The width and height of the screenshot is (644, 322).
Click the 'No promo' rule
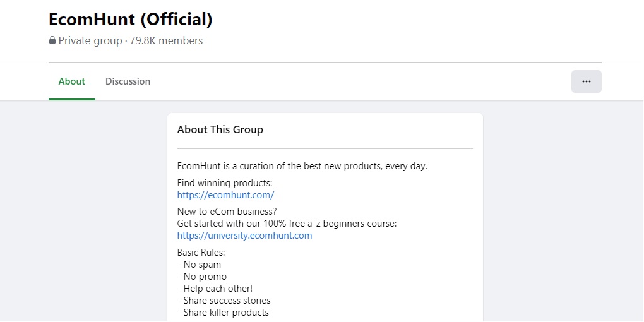[x=205, y=277]
